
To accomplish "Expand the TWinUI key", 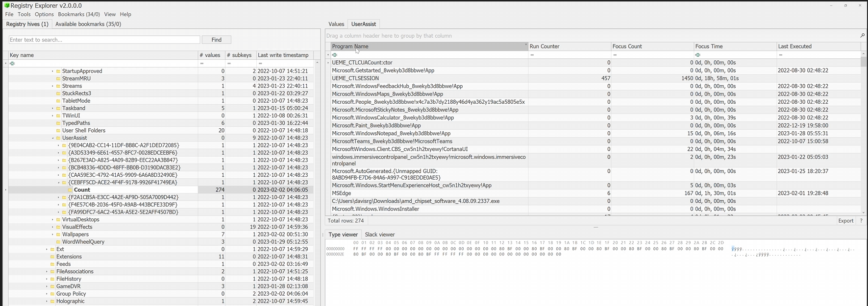I will coord(52,116).
